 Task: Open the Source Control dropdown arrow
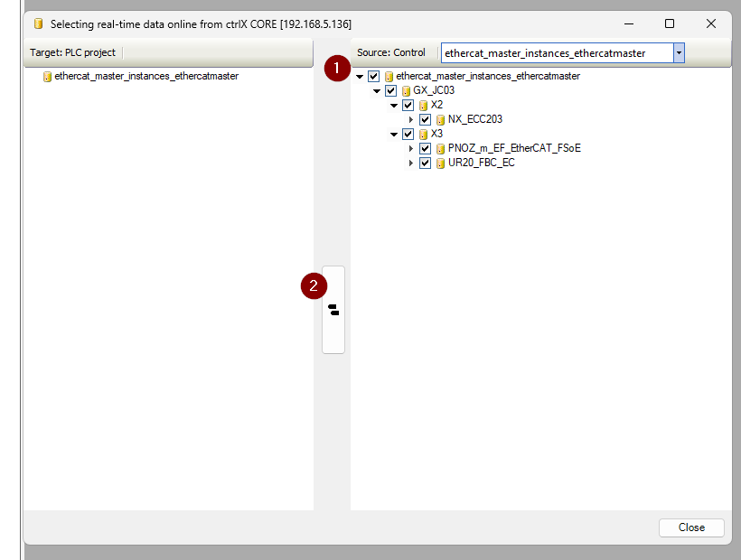click(x=679, y=53)
